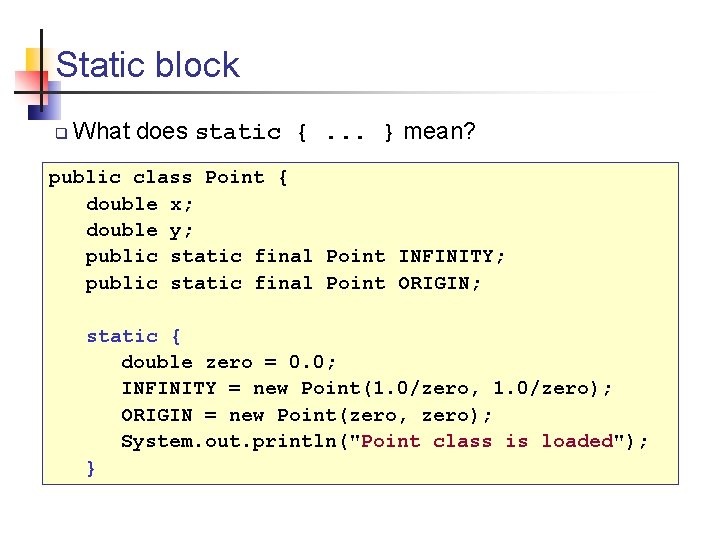The height and width of the screenshot is (540, 720).
Task: Click the "double x;" declaration line
Action: pyautogui.click(x=140, y=204)
